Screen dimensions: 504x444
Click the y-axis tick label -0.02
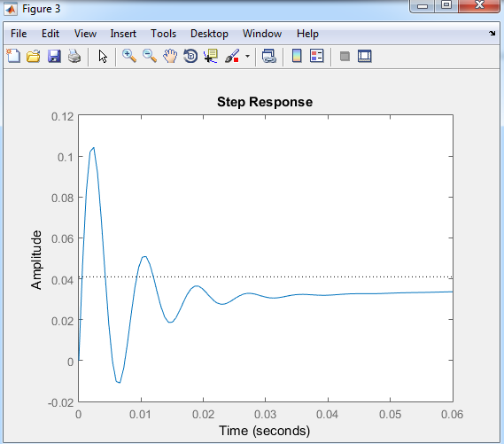click(60, 402)
